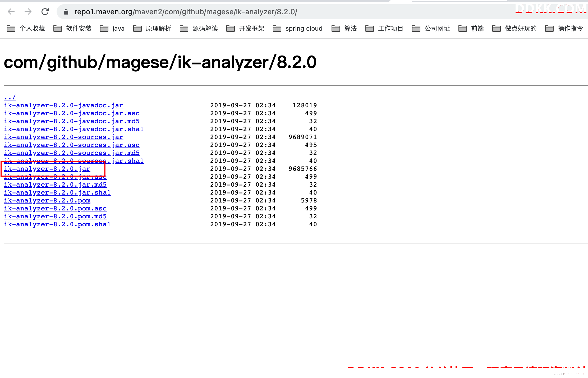The width and height of the screenshot is (588, 378).
Task: Open the 操作指令 bookmark folder
Action: [x=564, y=28]
